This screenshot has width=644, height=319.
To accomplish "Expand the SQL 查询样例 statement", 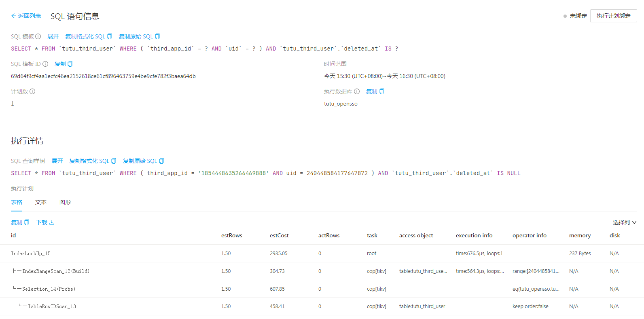I will pos(57,161).
